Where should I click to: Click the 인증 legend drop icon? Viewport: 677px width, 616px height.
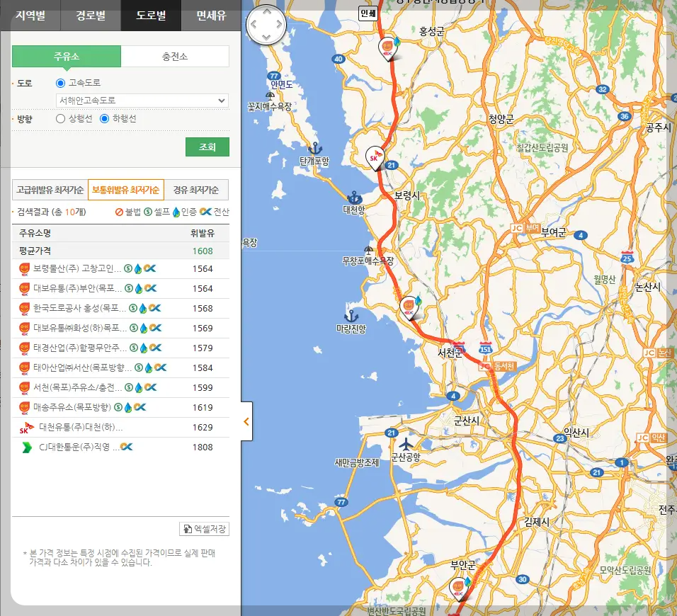point(176,212)
